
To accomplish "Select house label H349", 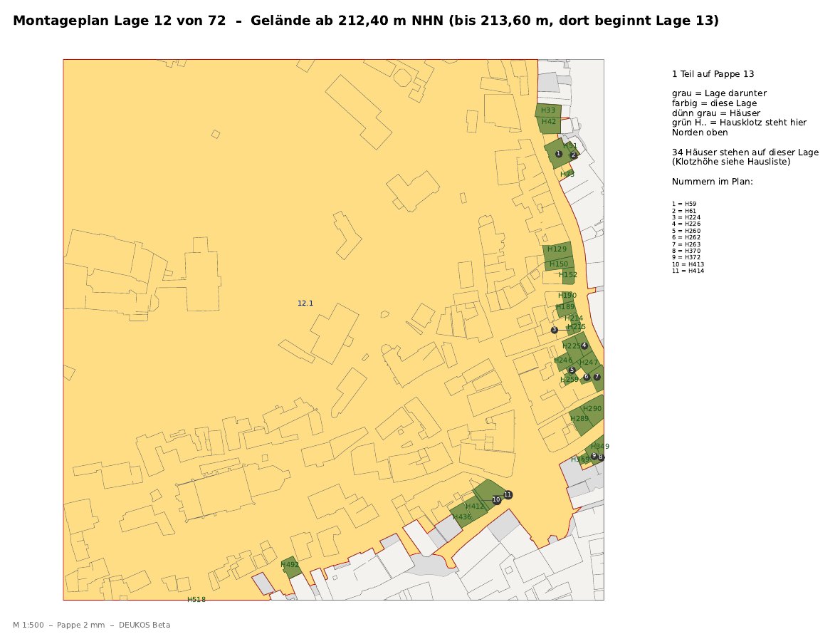I will click(600, 446).
